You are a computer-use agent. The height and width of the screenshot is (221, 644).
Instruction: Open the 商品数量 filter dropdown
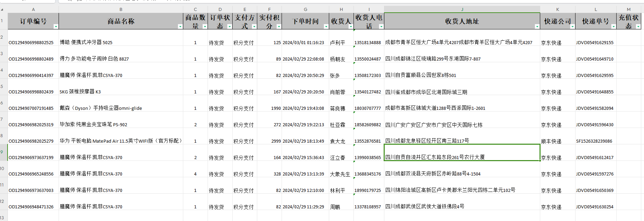click(205, 26)
